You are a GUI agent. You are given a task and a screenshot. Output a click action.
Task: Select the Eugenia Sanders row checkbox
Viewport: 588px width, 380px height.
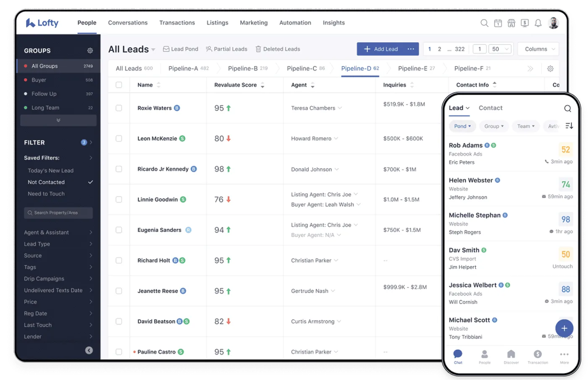(x=119, y=230)
